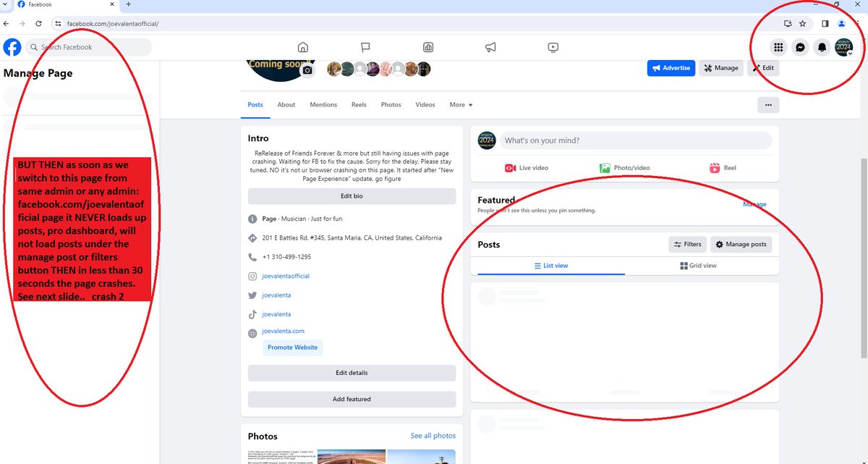868x464 pixels.
Task: View site information icon in address bar
Action: point(59,23)
